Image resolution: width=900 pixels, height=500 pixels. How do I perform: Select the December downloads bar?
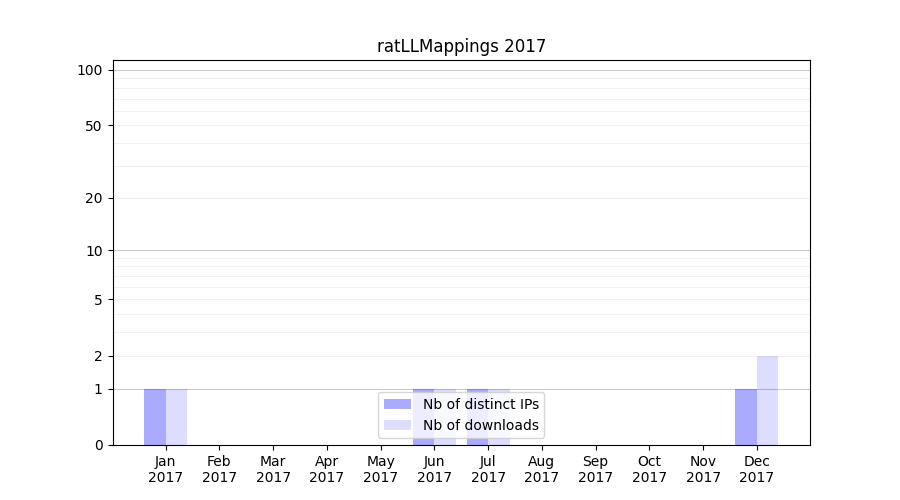767,400
